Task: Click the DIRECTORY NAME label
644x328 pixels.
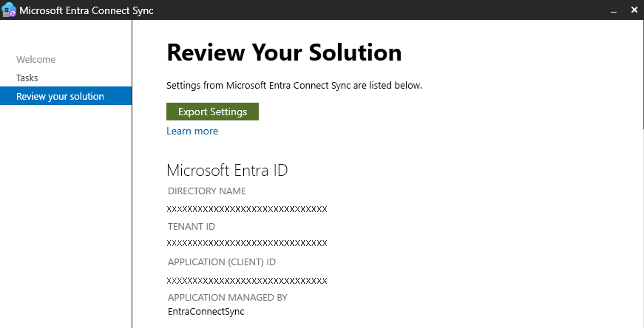Action: click(206, 191)
